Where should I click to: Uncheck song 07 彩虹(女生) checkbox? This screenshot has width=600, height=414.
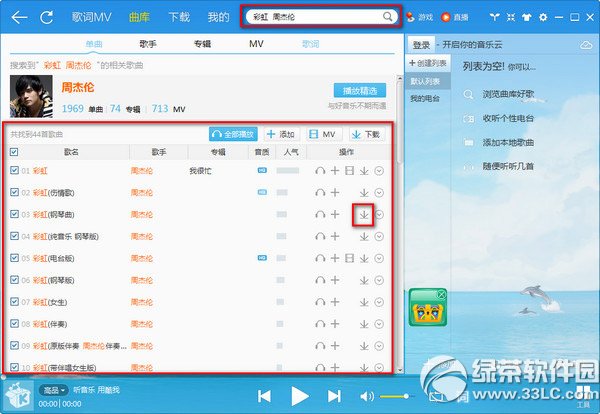14,302
